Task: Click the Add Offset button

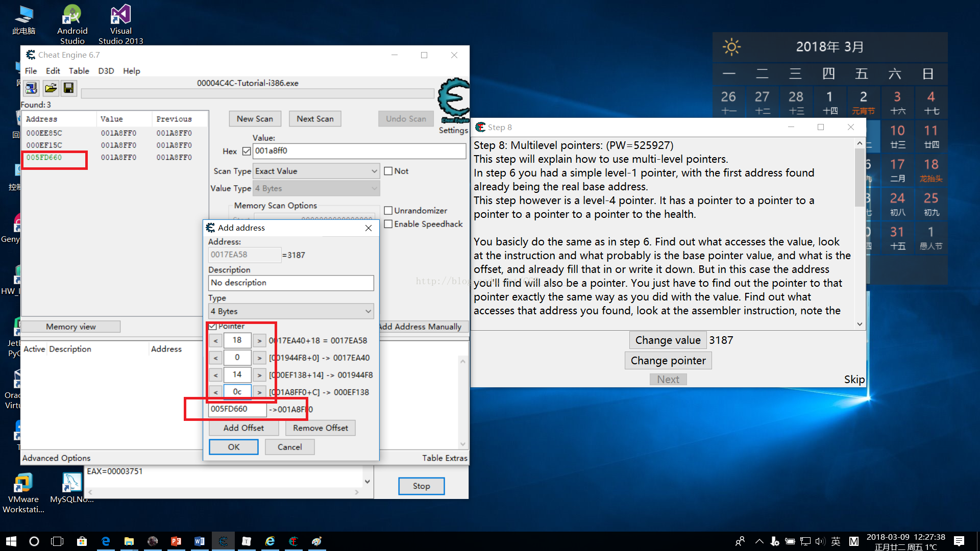Action: [x=243, y=428]
